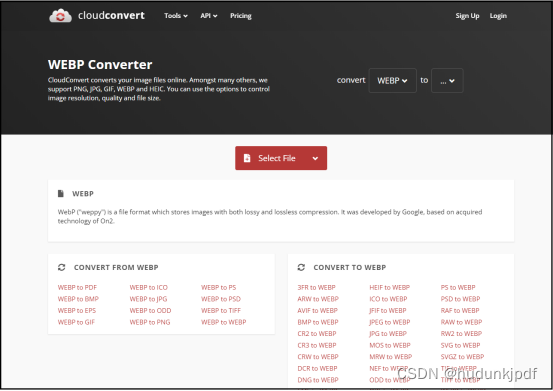Open the JFIF to WEBP link
The image size is (553, 391).
coord(388,311)
